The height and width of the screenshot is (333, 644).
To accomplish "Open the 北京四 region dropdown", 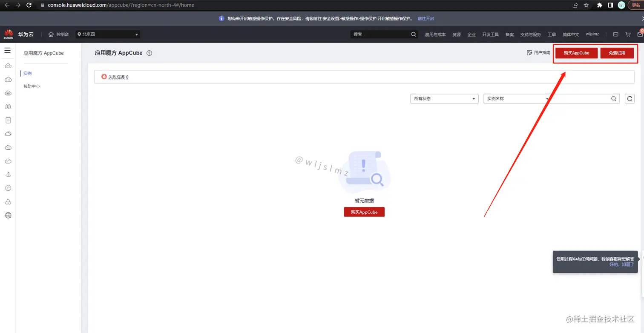I will pos(108,34).
